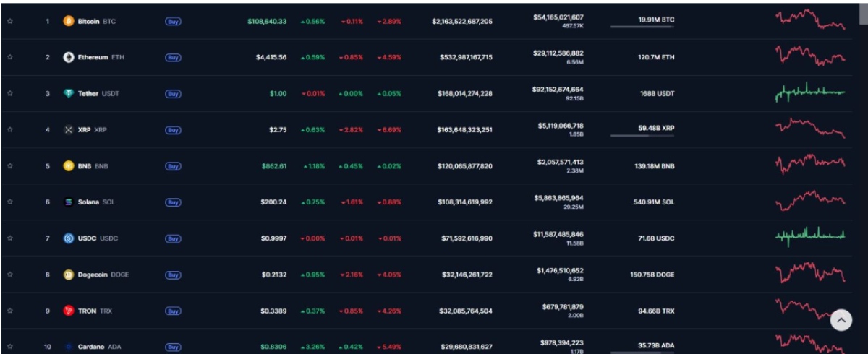Viewport: 868px width, 354px height.
Task: Click the BNB logo icon
Action: (x=69, y=166)
